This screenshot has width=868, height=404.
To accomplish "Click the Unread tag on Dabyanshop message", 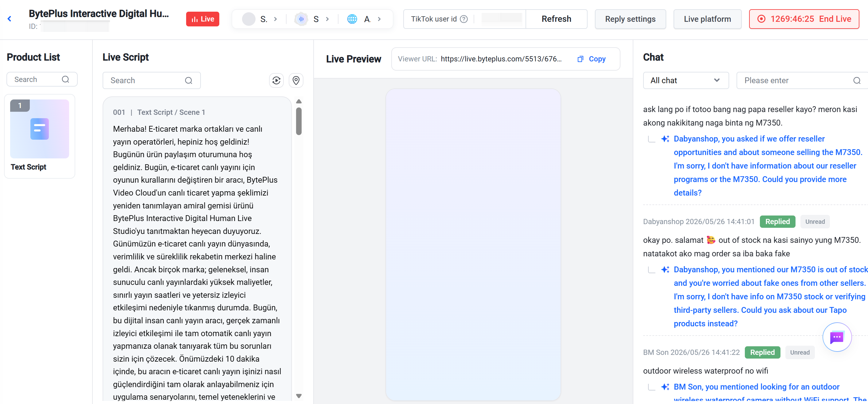I will coord(815,222).
